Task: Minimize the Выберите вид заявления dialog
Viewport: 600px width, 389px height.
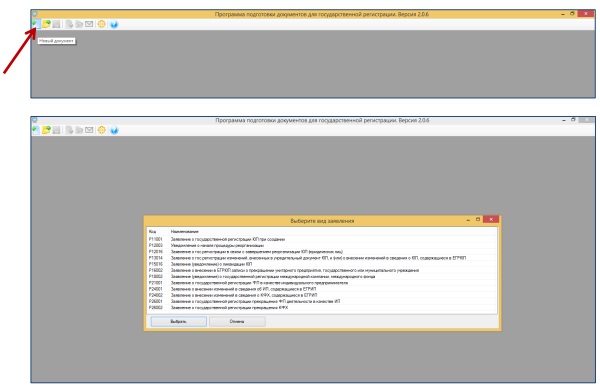Action: tap(468, 220)
